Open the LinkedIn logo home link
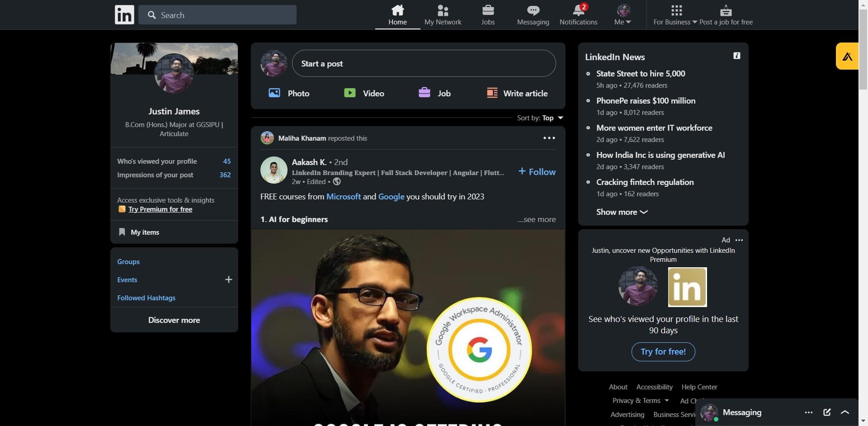This screenshot has height=426, width=868. coord(124,15)
